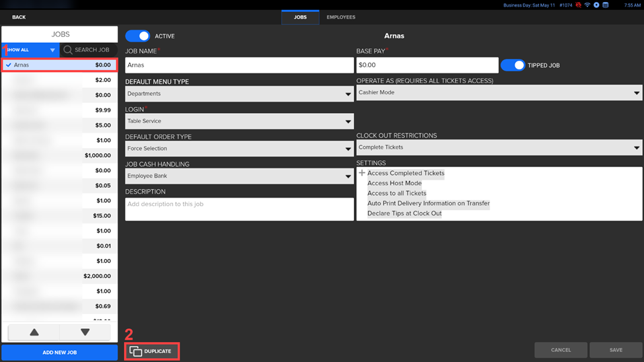Click the Cancel button
The image size is (644, 362).
tap(561, 350)
